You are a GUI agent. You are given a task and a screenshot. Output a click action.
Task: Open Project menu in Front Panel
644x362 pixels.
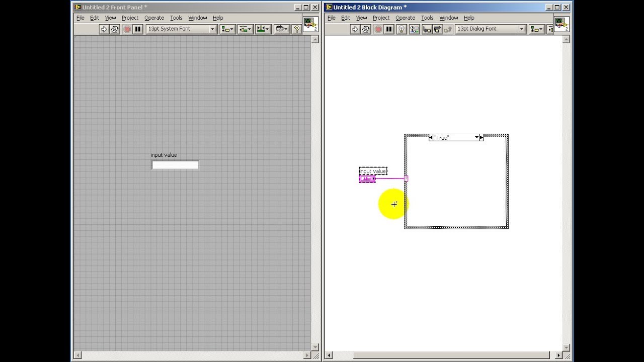[130, 18]
